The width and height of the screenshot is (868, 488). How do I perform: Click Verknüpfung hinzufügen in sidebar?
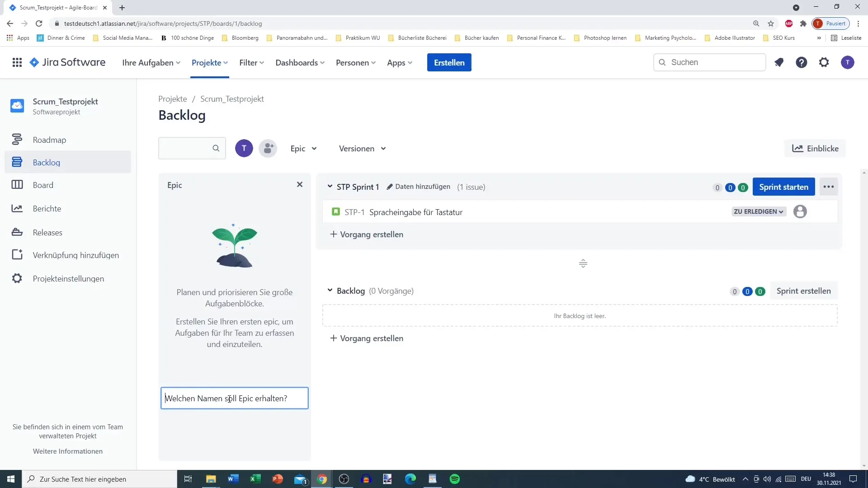click(68, 255)
